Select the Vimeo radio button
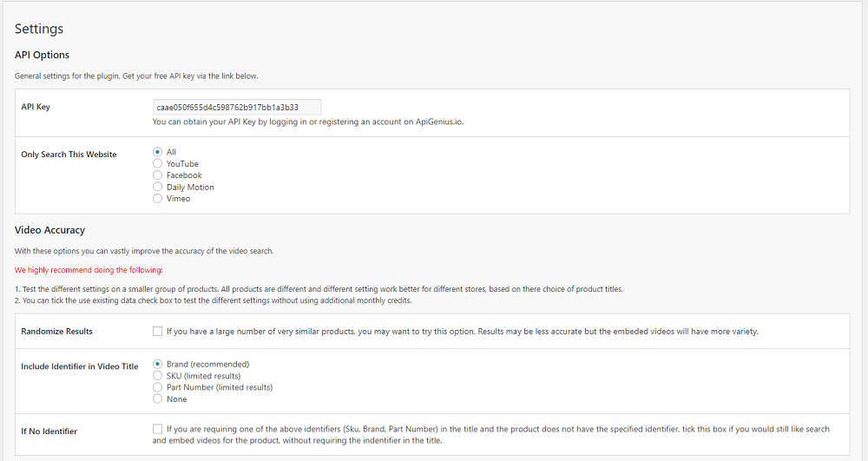 [x=157, y=199]
